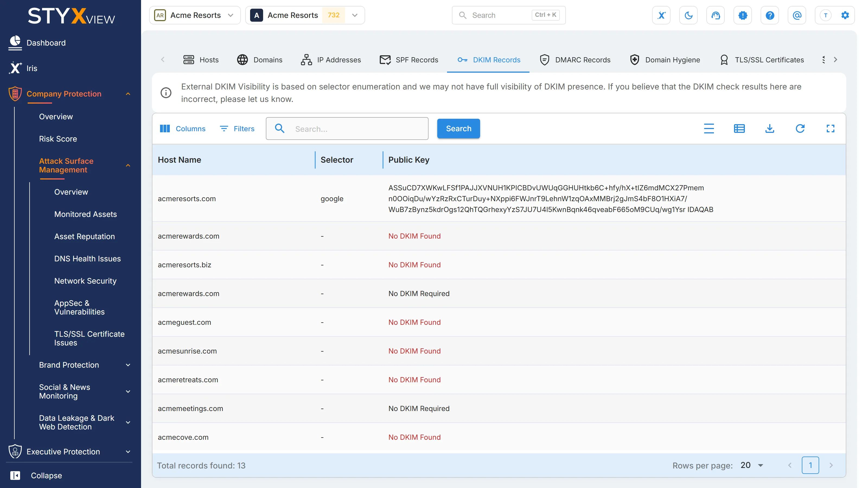Expand Data Leakage & Dark Web Detection
This screenshot has width=868, height=488.
(x=128, y=423)
